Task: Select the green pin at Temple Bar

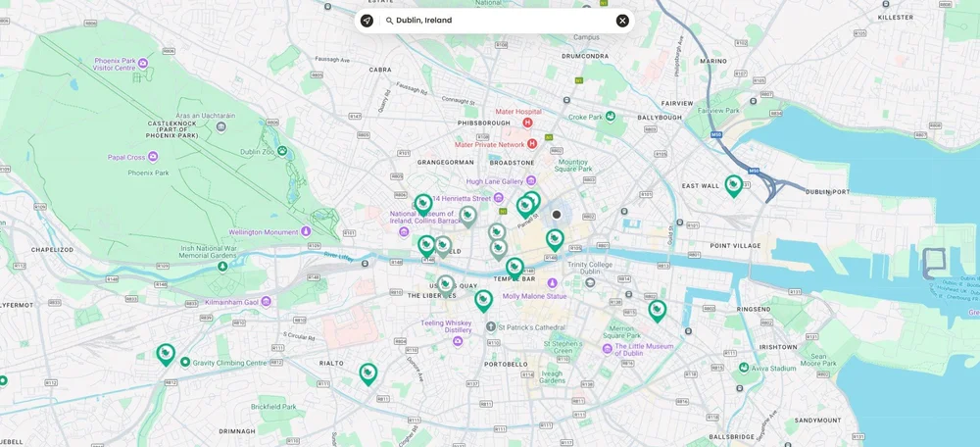Action: pyautogui.click(x=514, y=269)
